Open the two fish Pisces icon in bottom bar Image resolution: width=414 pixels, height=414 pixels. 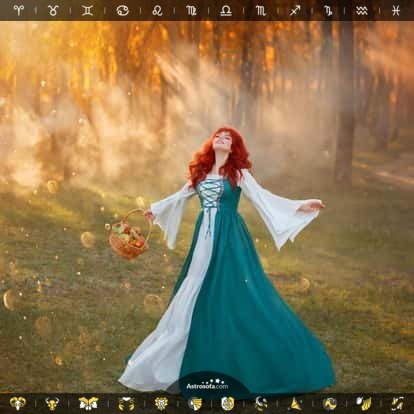(x=397, y=403)
